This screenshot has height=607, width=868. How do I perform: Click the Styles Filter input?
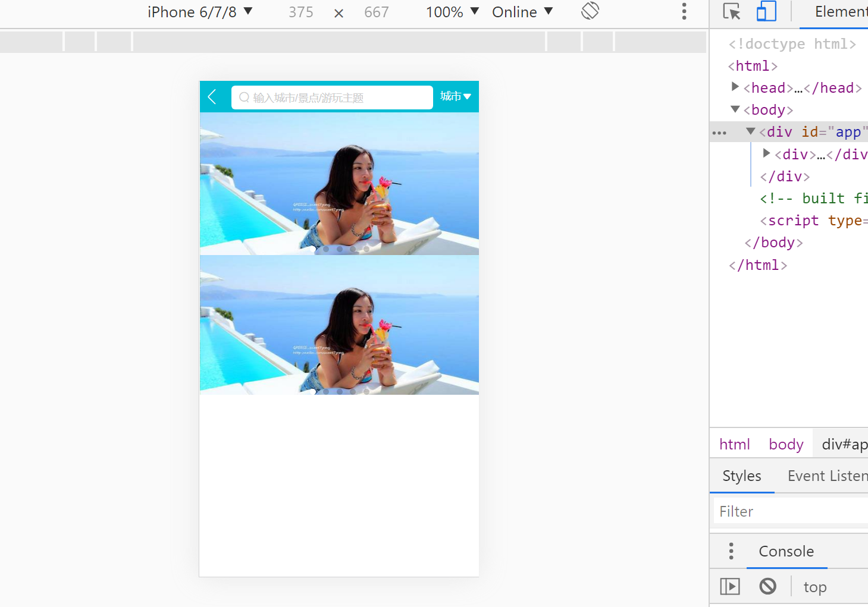[x=791, y=511]
